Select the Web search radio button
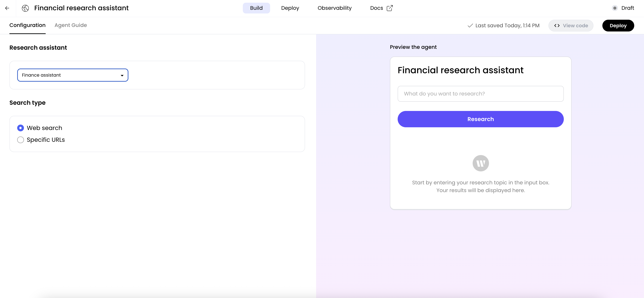The image size is (644, 298). 21,128
